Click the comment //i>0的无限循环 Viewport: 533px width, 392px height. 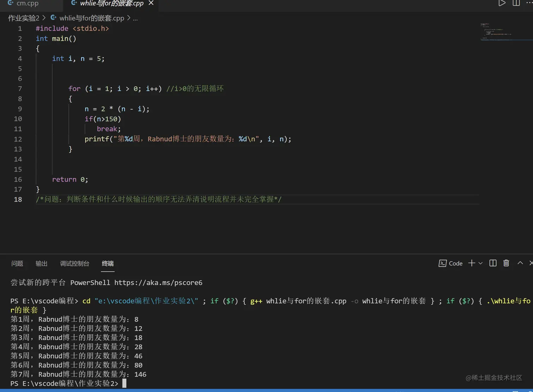coord(195,89)
